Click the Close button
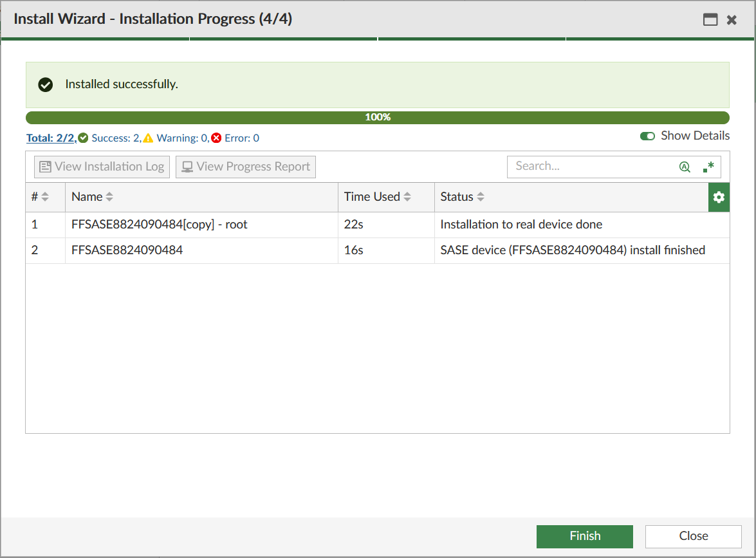Screen dimensions: 756x558 [x=693, y=536]
